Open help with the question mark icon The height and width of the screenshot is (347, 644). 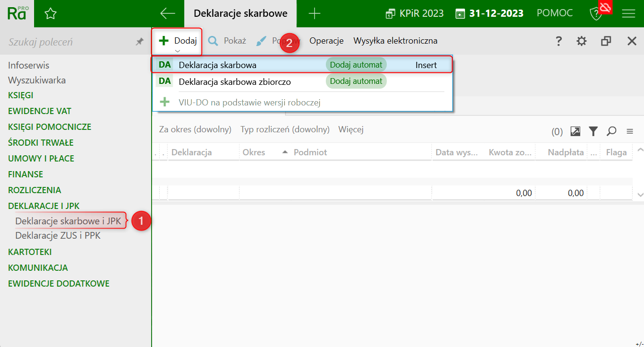559,41
